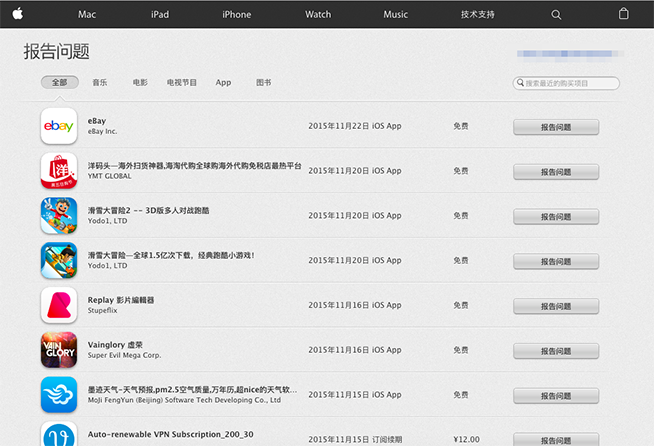This screenshot has height=446, width=654.
Task: Click the YMT Global red app icon
Action: click(x=59, y=171)
